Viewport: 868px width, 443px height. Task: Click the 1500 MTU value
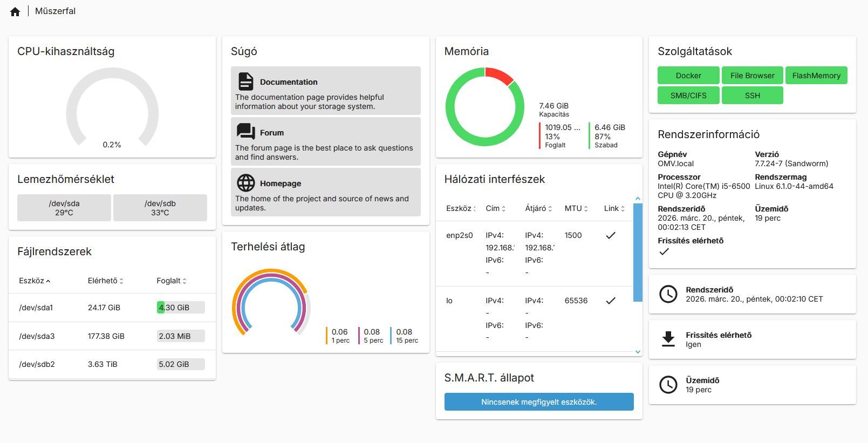tap(573, 235)
